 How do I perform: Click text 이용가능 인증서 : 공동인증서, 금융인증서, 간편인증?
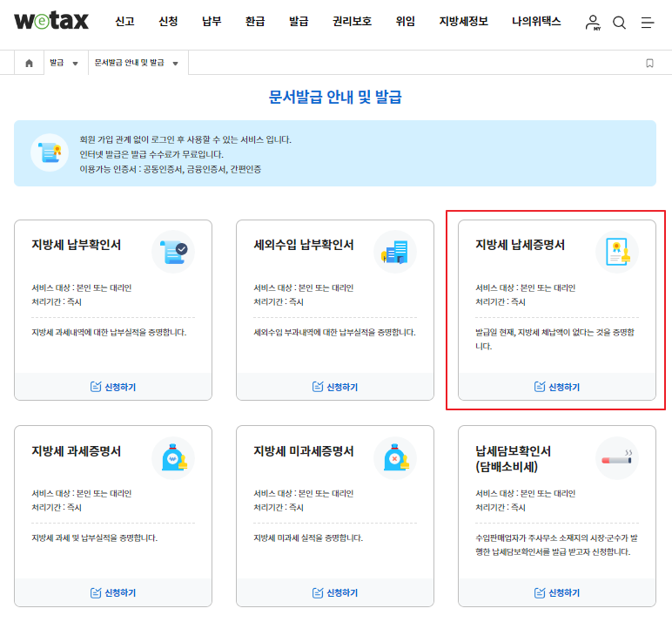pos(170,170)
